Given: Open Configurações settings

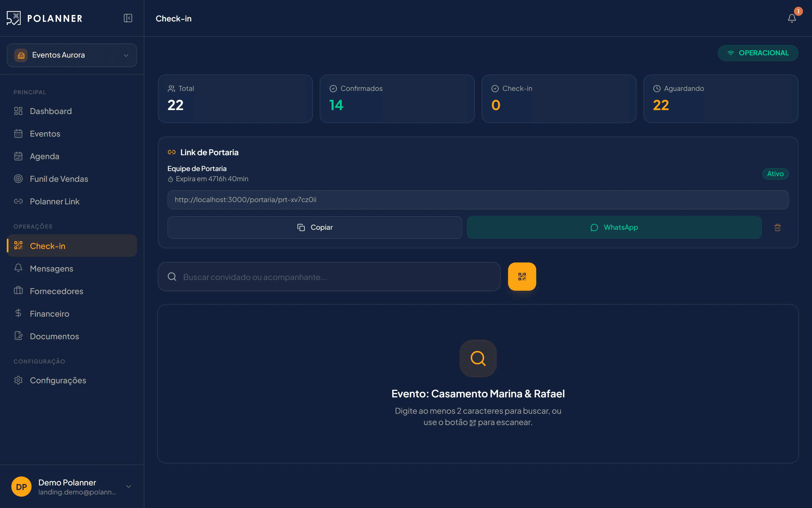Looking at the screenshot, I should (x=72, y=380).
